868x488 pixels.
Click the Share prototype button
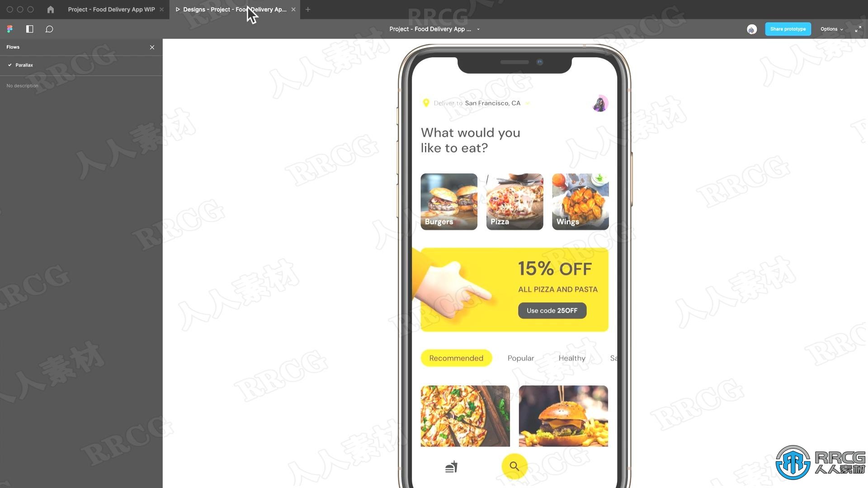(x=788, y=28)
